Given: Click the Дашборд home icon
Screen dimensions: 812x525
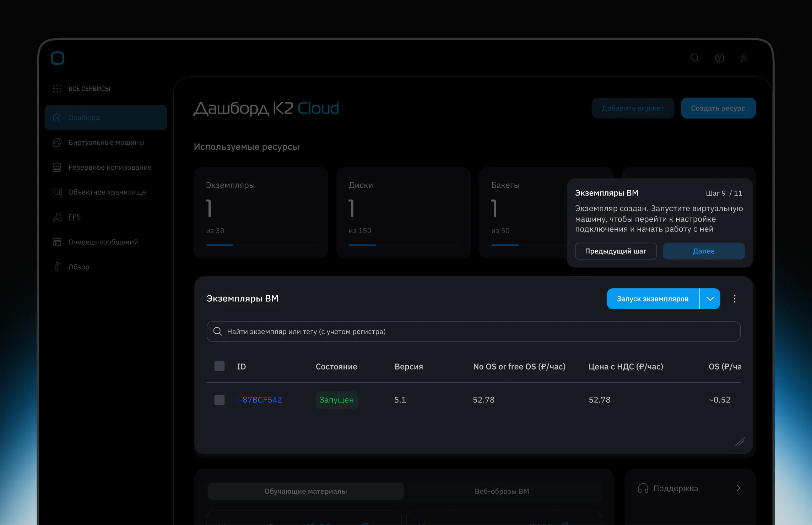Looking at the screenshot, I should pyautogui.click(x=57, y=117).
